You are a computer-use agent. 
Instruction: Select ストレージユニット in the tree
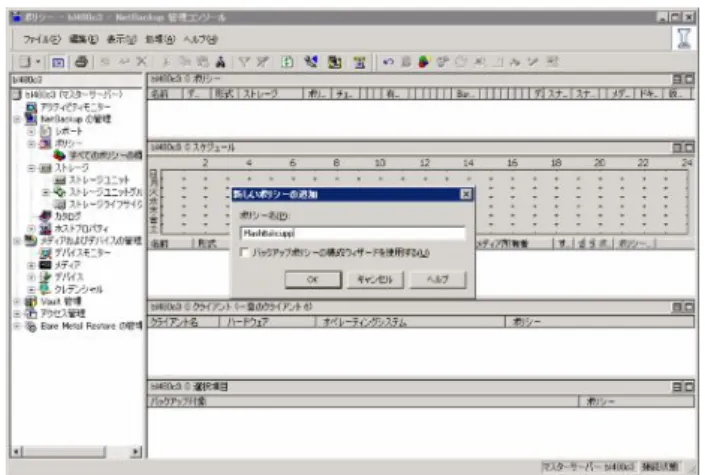coord(99,180)
